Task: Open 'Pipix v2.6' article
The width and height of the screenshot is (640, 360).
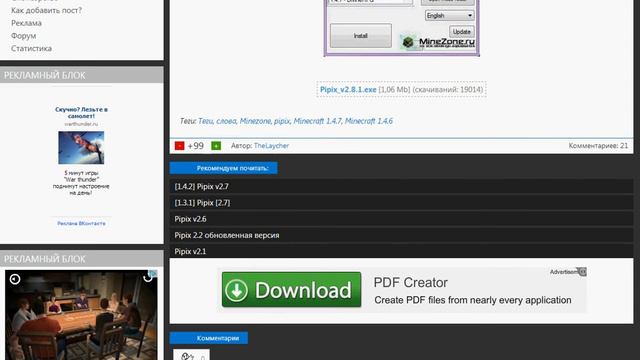Action: point(401,219)
